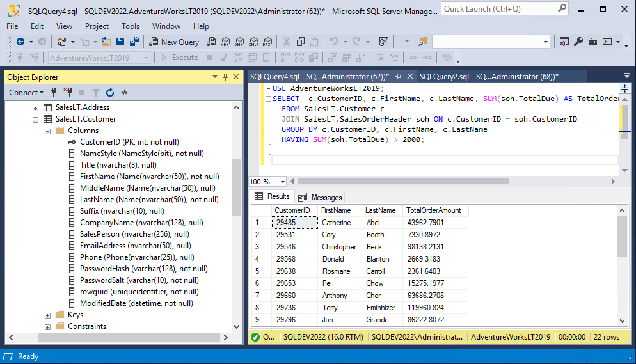Switch to the Messages tab
This screenshot has width=636, height=364.
(321, 198)
